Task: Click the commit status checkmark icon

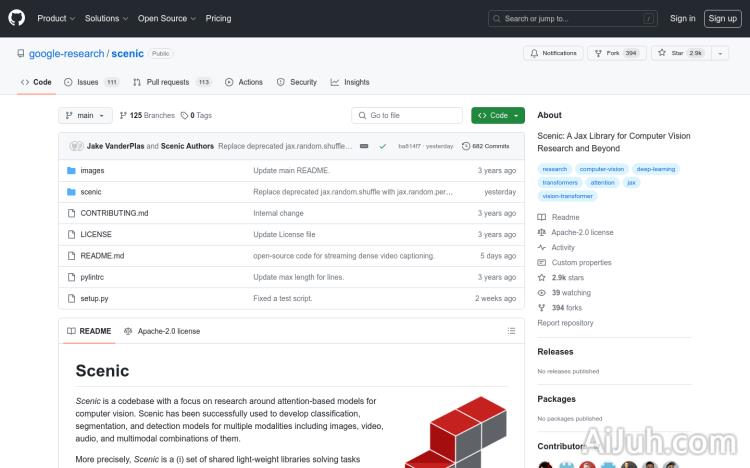Action: [382, 146]
